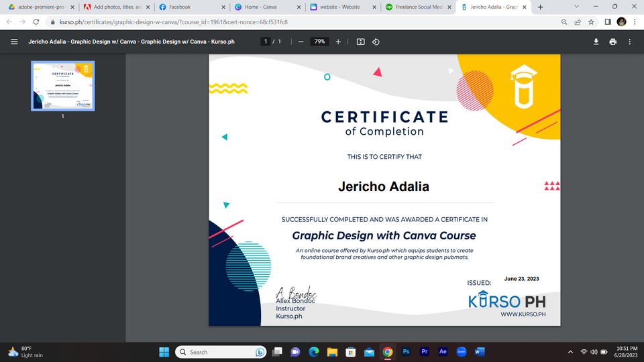644x362 pixels.
Task: Open the PDF viewer more actions menu
Action: click(x=629, y=42)
